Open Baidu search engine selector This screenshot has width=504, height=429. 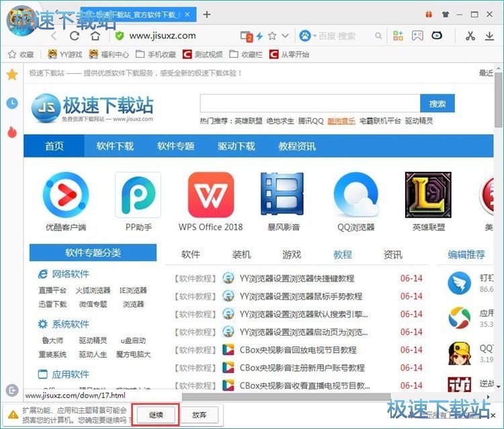[307, 36]
